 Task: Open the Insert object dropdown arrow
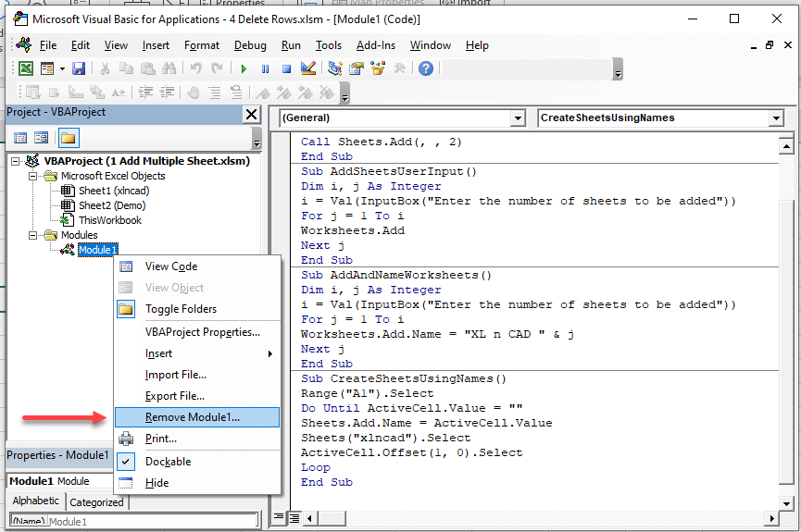pos(62,68)
